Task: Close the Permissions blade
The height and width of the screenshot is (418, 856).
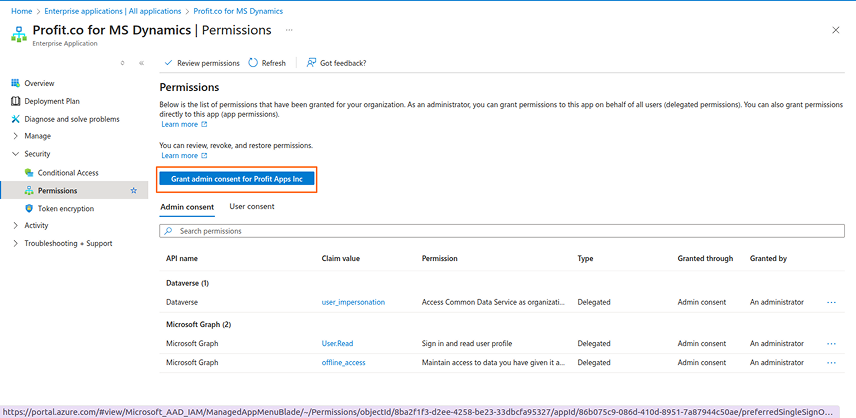Action: (835, 31)
